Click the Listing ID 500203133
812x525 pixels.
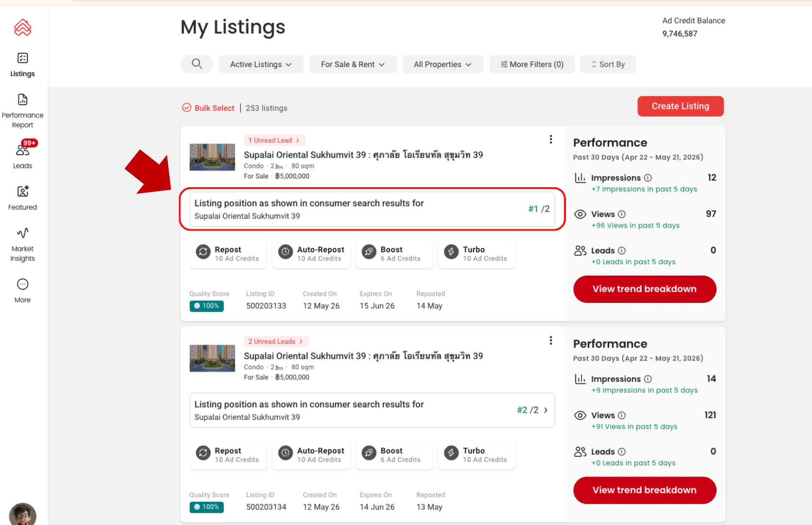(x=266, y=306)
